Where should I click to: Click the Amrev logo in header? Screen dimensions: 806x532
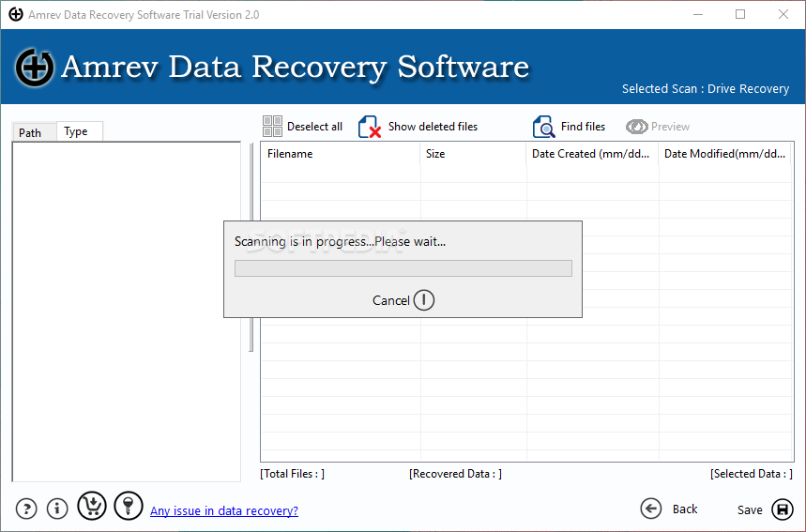(x=35, y=68)
